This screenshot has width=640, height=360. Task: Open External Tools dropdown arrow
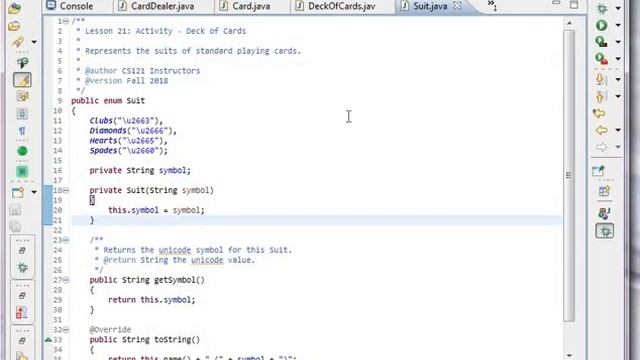point(618,59)
